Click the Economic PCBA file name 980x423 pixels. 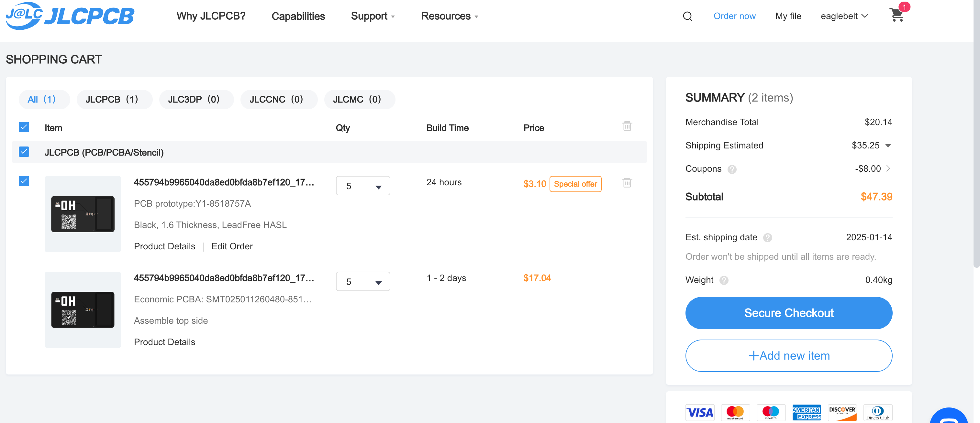pyautogui.click(x=224, y=278)
